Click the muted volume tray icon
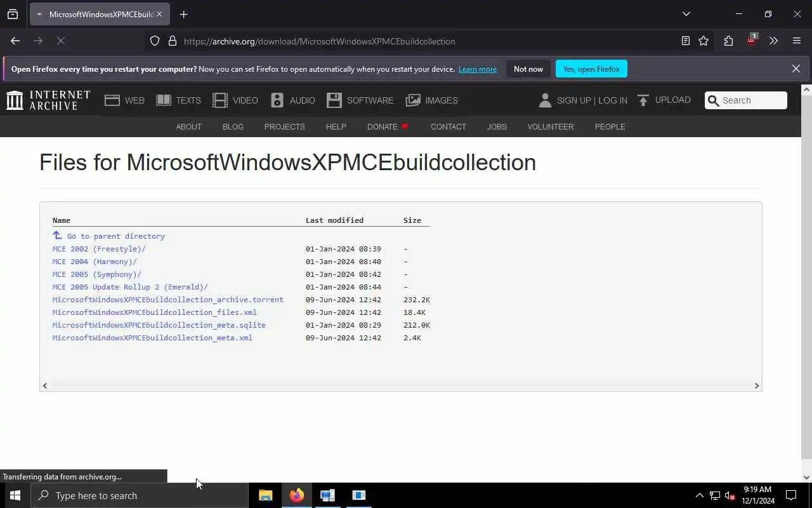Image resolution: width=812 pixels, height=508 pixels. pos(730,495)
